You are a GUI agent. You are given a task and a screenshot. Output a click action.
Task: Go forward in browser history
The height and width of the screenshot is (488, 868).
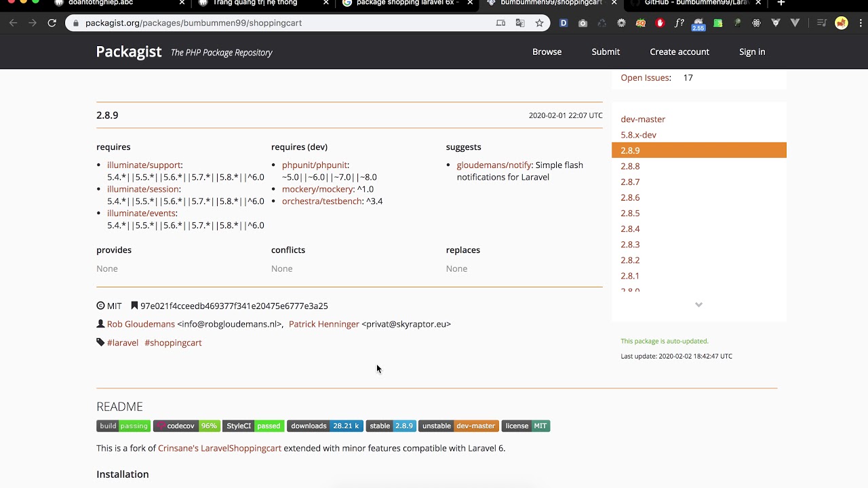[x=32, y=23]
